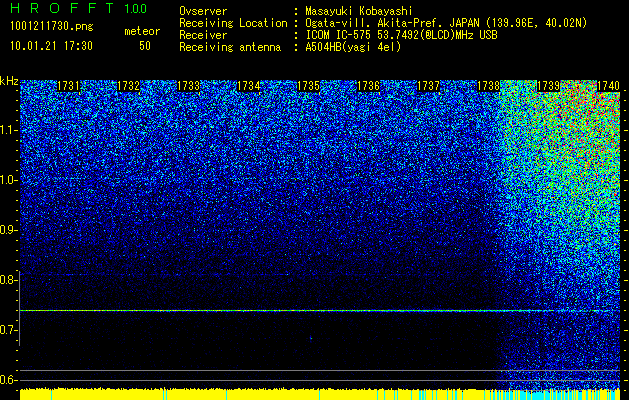Click the meteor count value 50
This screenshot has width=629, height=400.
pyautogui.click(x=145, y=46)
